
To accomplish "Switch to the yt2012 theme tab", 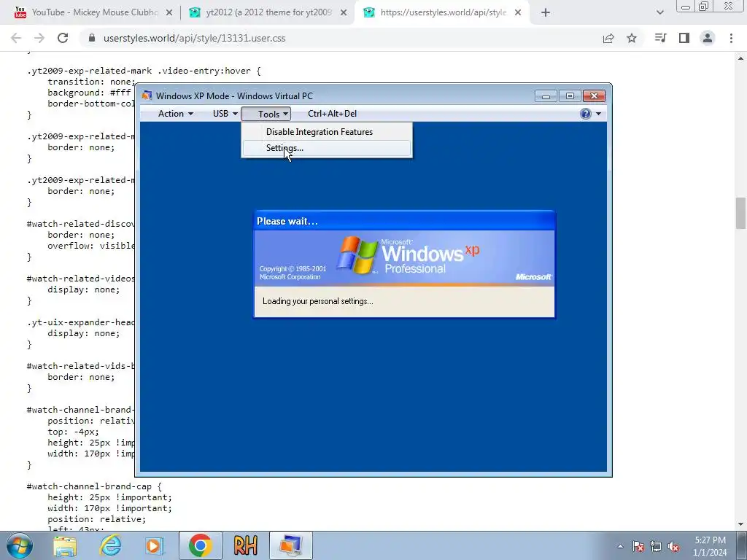I will (x=268, y=12).
